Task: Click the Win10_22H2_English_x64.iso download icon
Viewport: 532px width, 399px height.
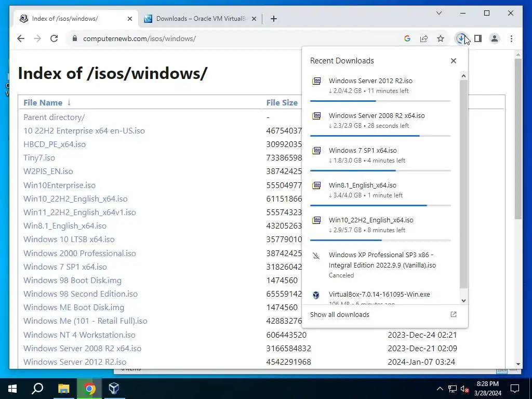Action: 316,220
